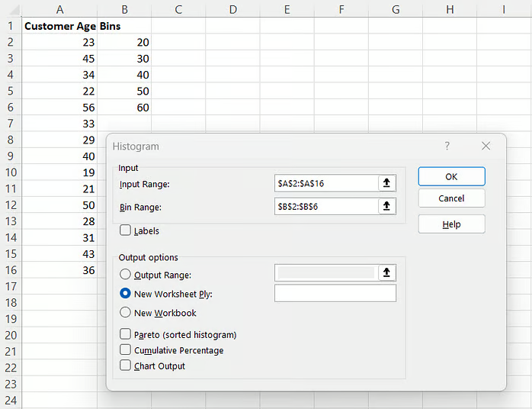Viewport: 532px width, 409px height.
Task: Click the Bin Range collapse-dialog arrow icon
Action: point(387,206)
